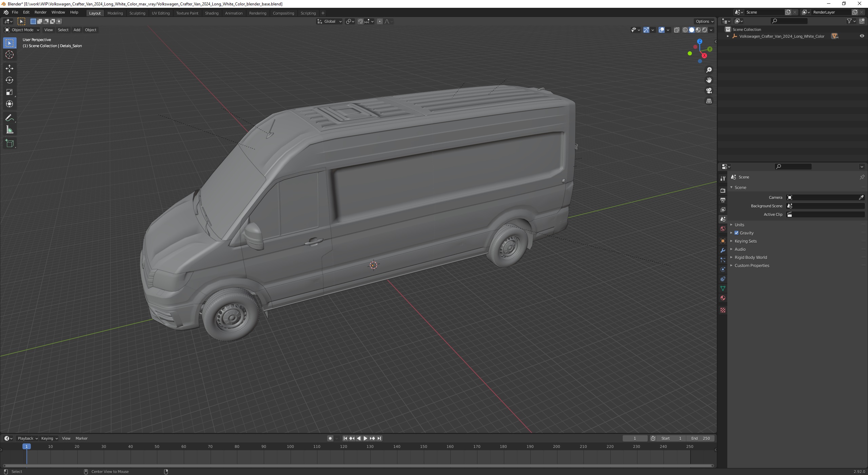Screen dimensions: 868x475
Task: Open Physics properties tab
Action: coord(723,269)
